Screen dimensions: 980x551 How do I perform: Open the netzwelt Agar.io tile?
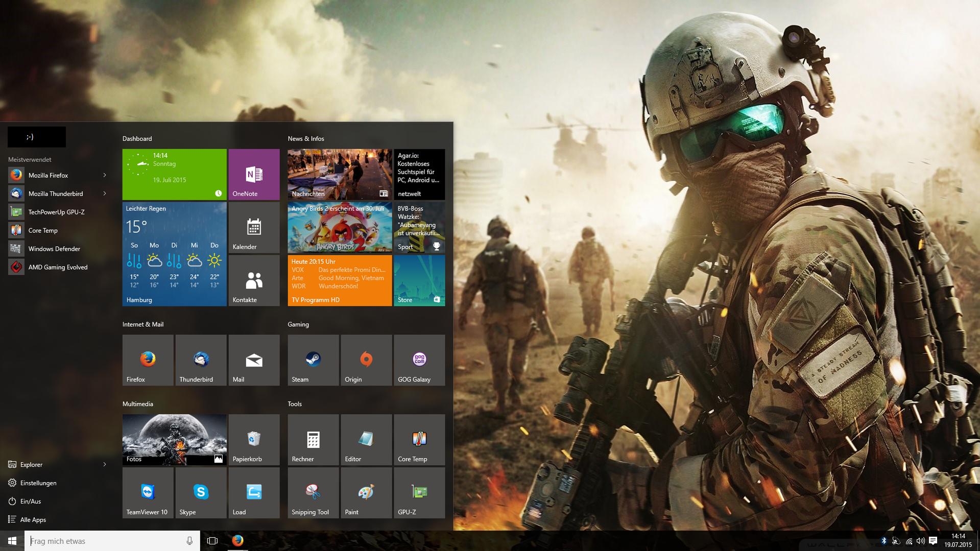419,174
